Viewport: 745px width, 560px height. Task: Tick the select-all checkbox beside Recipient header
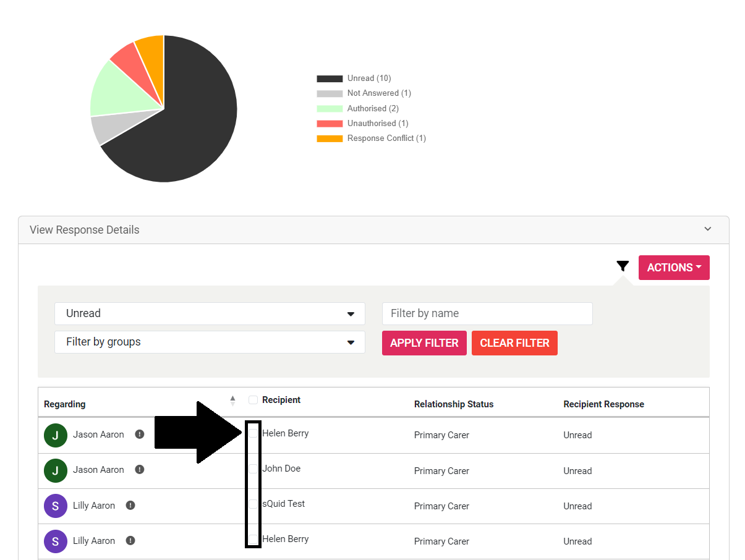point(253,401)
